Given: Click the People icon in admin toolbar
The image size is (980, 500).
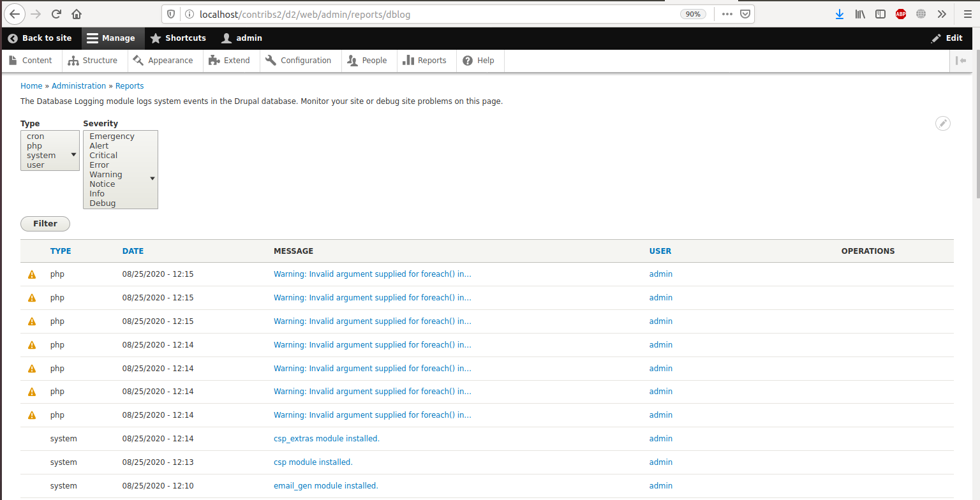Looking at the screenshot, I should (352, 60).
